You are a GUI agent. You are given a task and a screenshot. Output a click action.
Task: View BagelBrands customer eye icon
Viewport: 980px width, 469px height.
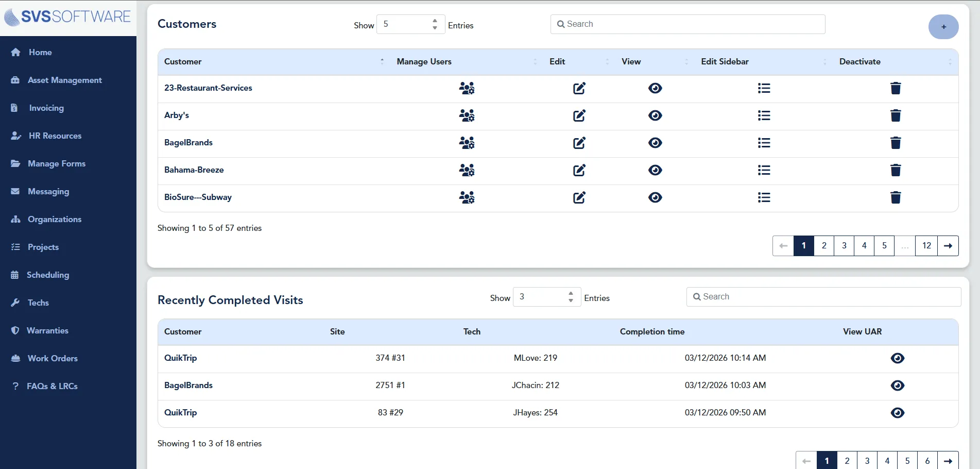655,143
